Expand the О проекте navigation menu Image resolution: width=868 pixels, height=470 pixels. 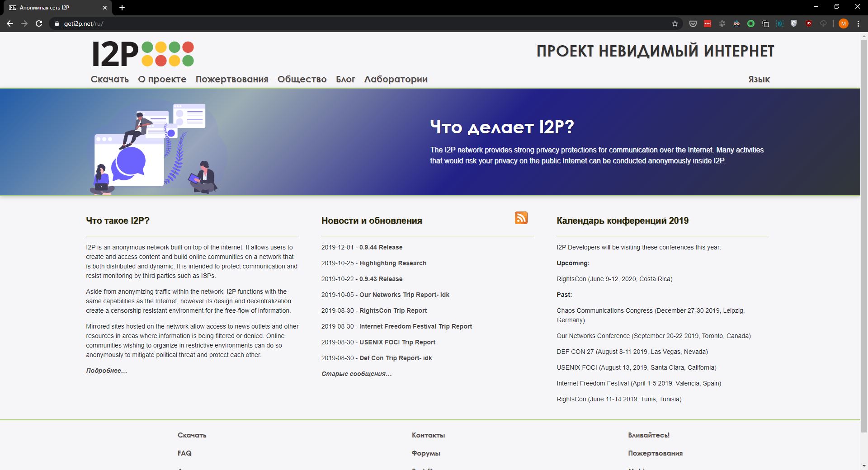[162, 80]
